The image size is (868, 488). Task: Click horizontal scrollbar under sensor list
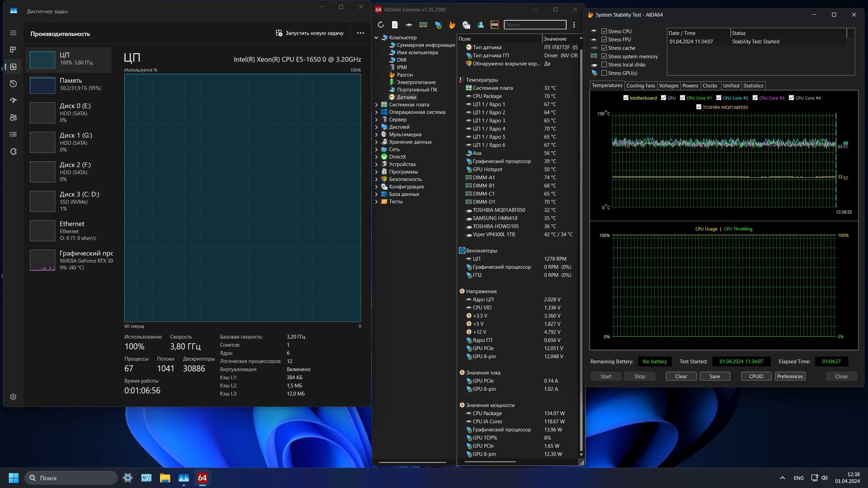pos(490,462)
